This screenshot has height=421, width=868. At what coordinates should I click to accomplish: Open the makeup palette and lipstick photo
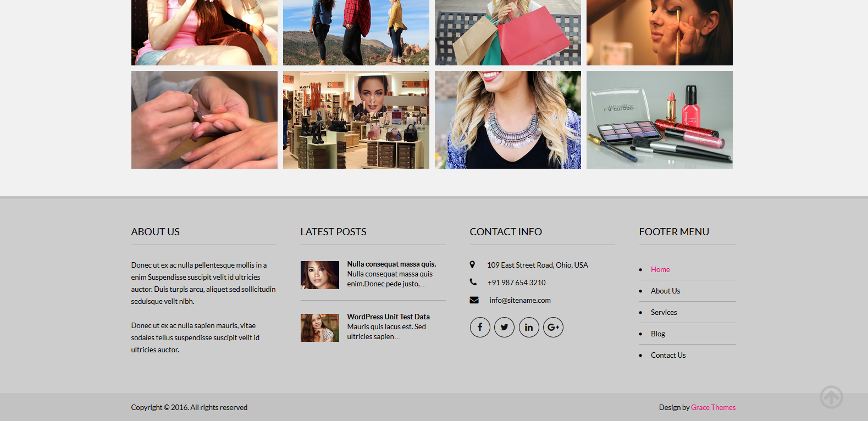pos(659,120)
